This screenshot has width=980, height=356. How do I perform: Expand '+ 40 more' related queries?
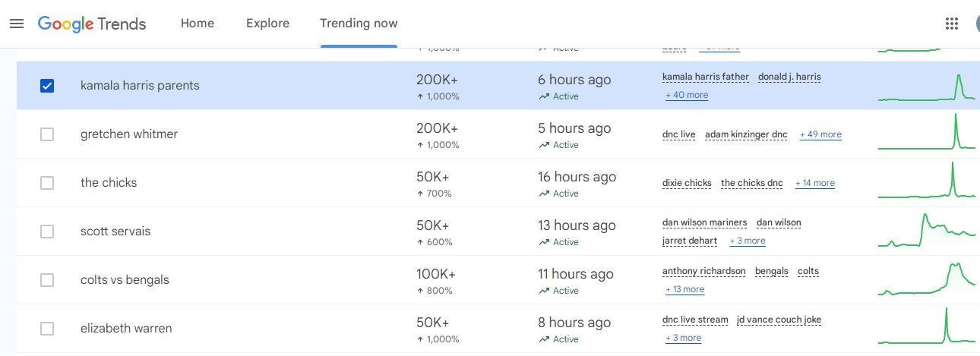click(687, 96)
